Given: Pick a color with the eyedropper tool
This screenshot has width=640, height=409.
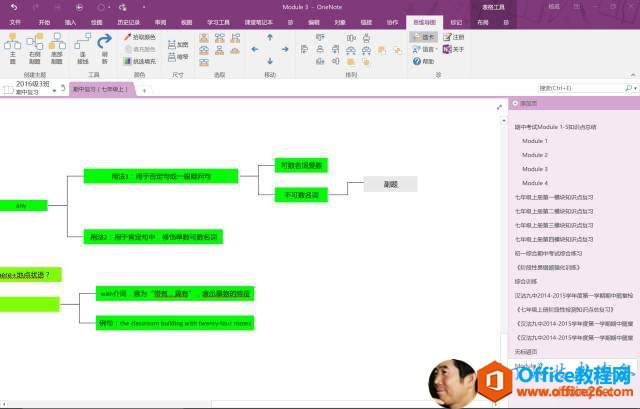Looking at the screenshot, I should point(139,37).
